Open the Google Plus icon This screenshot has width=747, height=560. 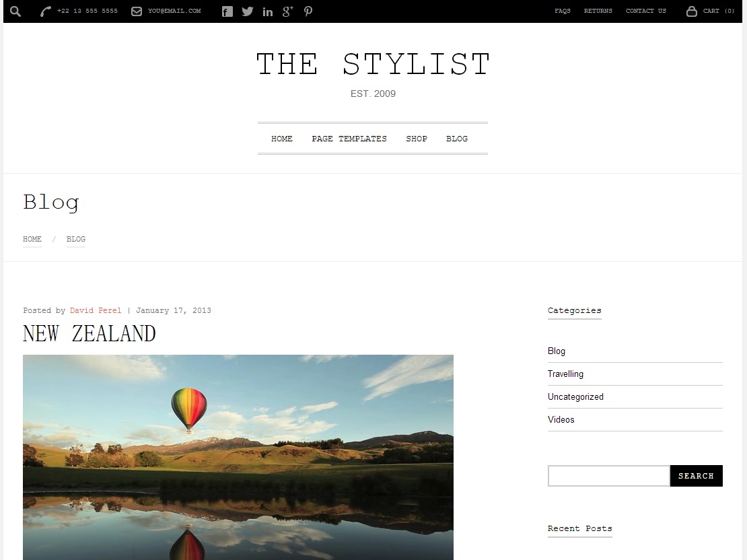(288, 11)
